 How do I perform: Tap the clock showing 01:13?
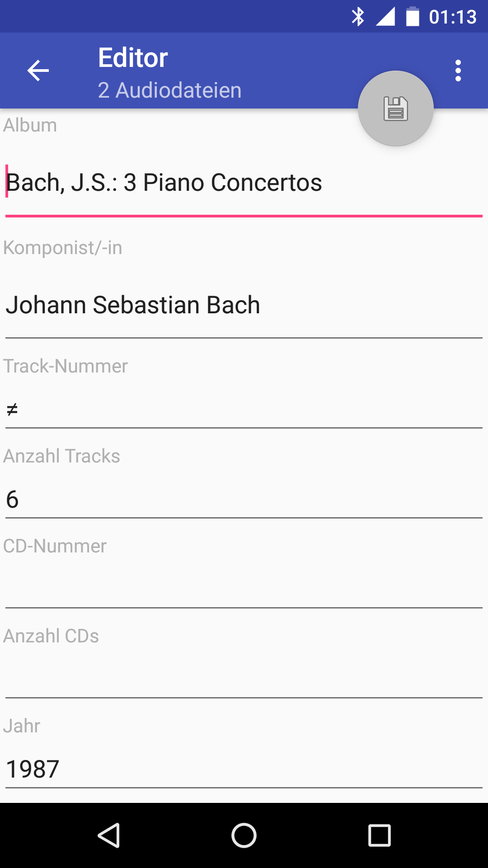pos(453,17)
